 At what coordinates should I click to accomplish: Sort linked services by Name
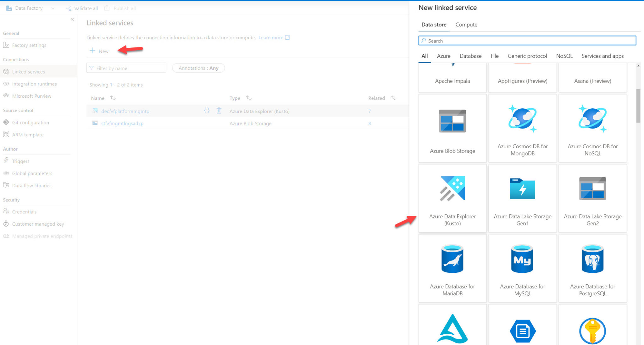point(113,98)
